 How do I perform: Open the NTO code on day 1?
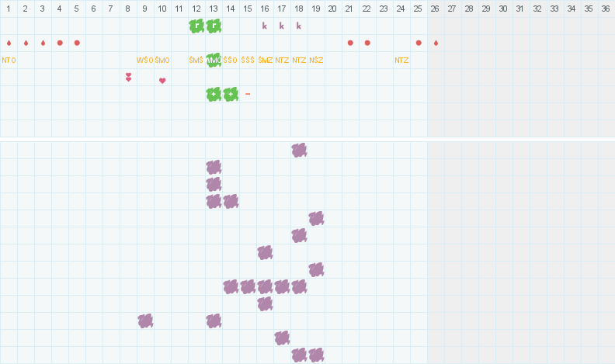(9, 60)
